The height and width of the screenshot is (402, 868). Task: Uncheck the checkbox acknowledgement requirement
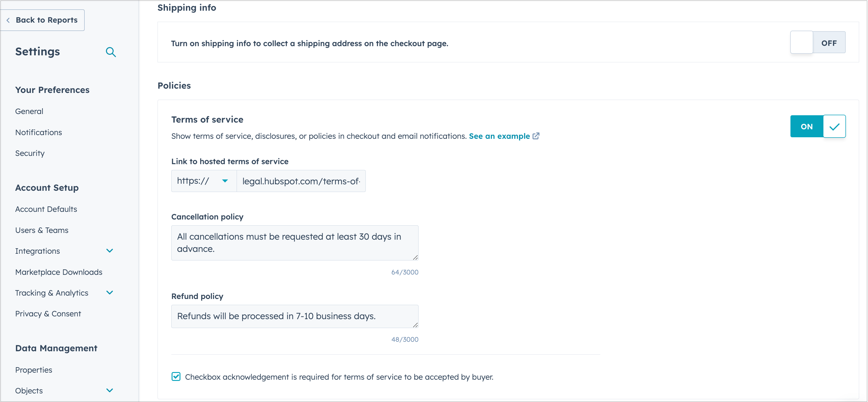[176, 377]
